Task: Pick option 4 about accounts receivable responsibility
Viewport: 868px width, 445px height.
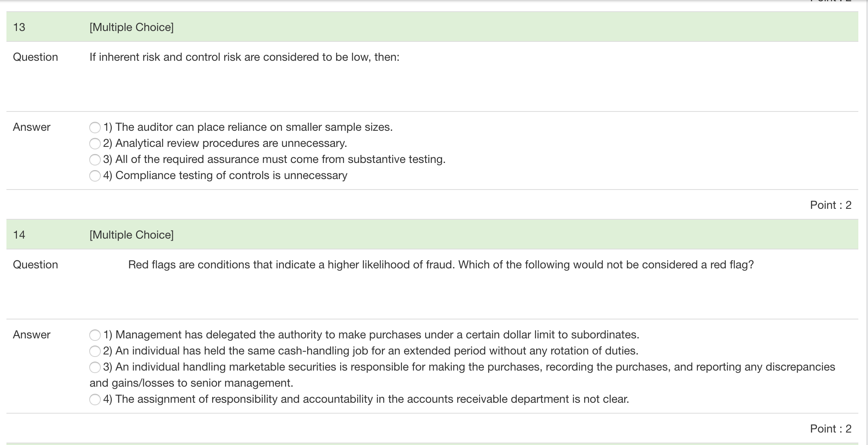Action: (95, 399)
